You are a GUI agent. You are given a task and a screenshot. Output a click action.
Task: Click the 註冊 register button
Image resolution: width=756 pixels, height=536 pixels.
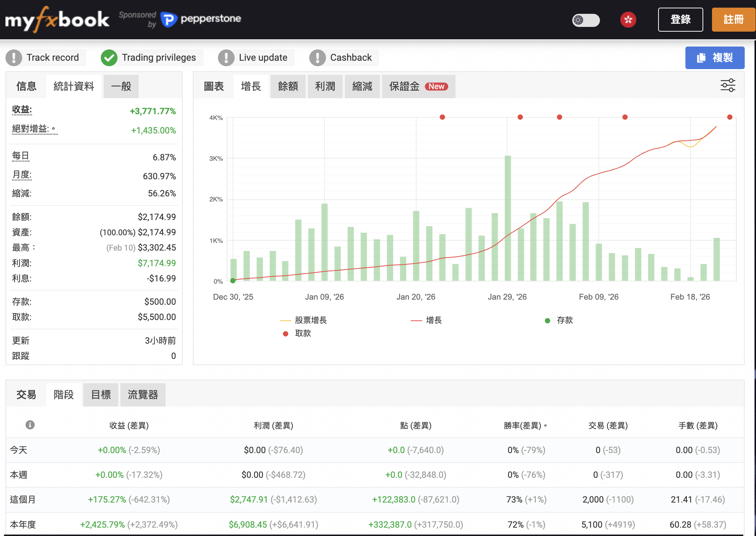coord(733,20)
